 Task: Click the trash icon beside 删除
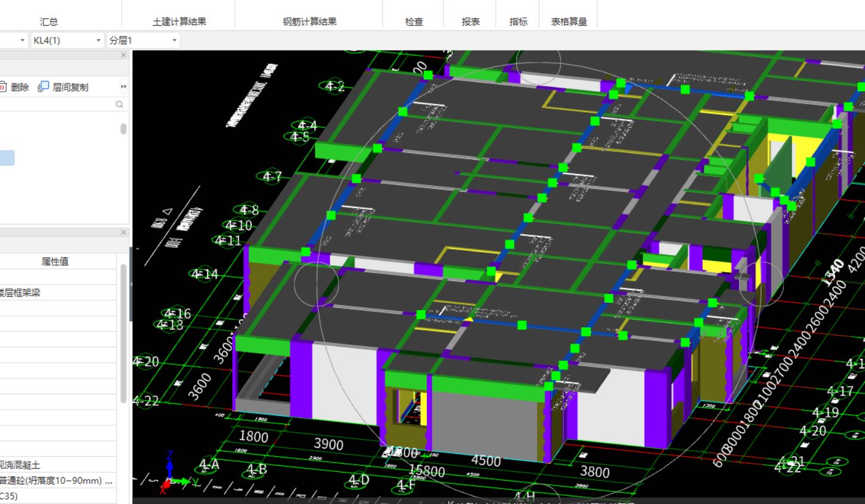point(3,87)
